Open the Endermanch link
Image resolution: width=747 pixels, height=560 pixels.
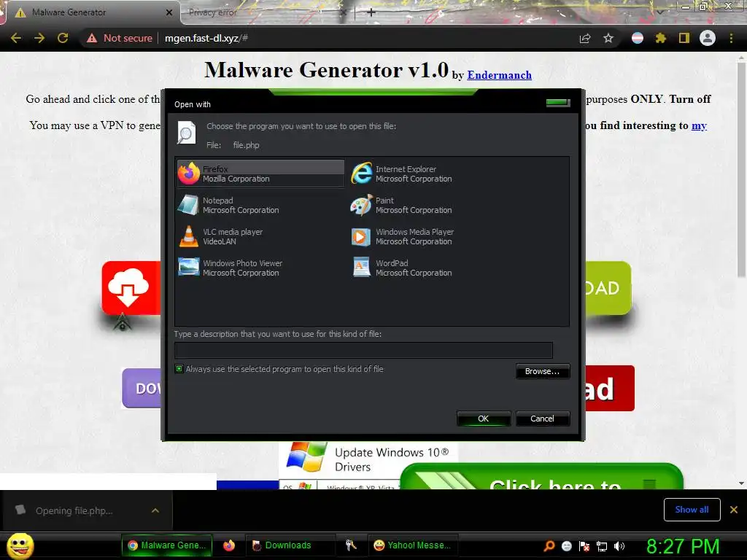(499, 75)
